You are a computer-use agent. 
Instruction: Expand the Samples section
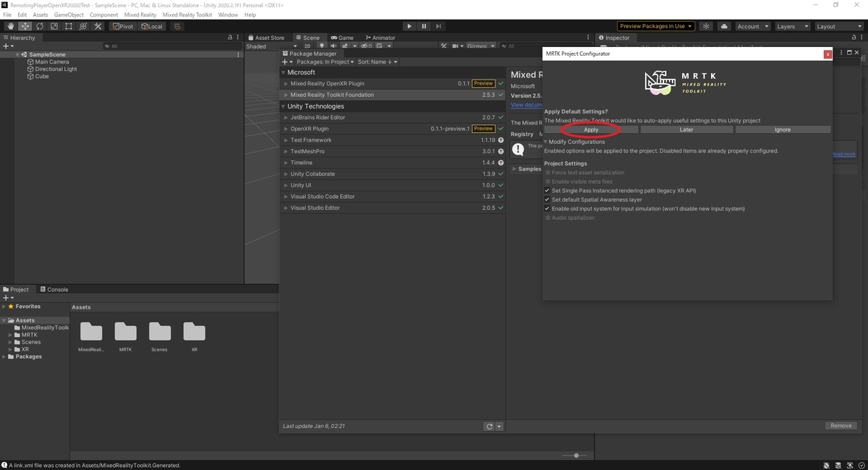pos(514,169)
